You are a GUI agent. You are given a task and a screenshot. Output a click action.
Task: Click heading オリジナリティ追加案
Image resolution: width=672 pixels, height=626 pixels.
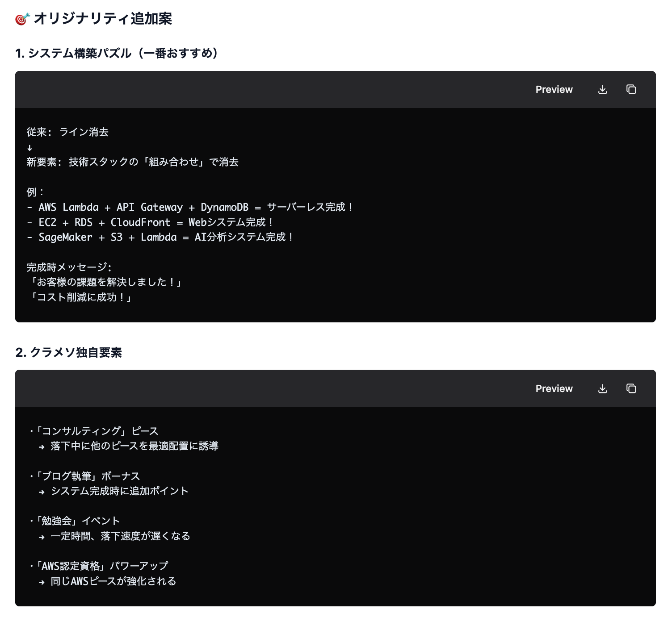coord(103,19)
